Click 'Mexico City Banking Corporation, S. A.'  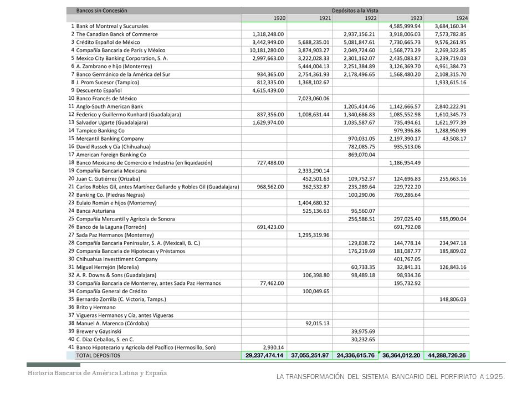tap(122, 58)
